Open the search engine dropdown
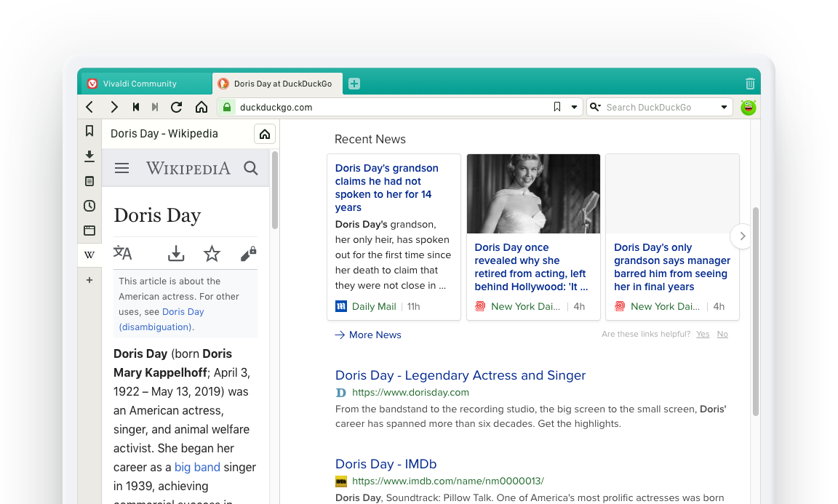The width and height of the screenshot is (838, 504). (x=723, y=106)
